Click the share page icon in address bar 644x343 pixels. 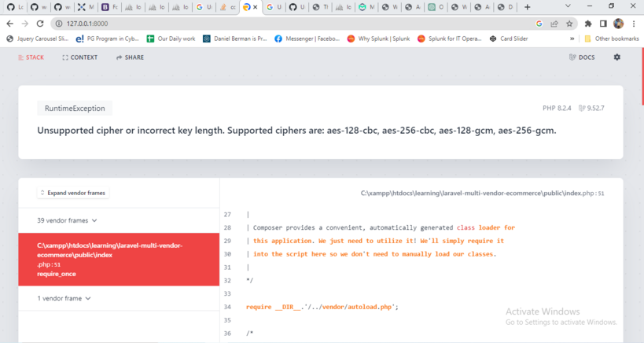click(554, 24)
